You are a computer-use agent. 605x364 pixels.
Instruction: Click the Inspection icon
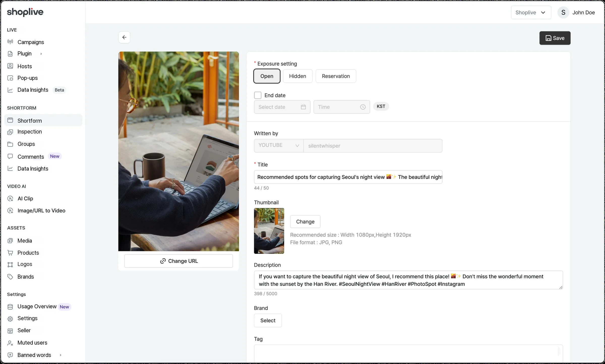tap(10, 132)
